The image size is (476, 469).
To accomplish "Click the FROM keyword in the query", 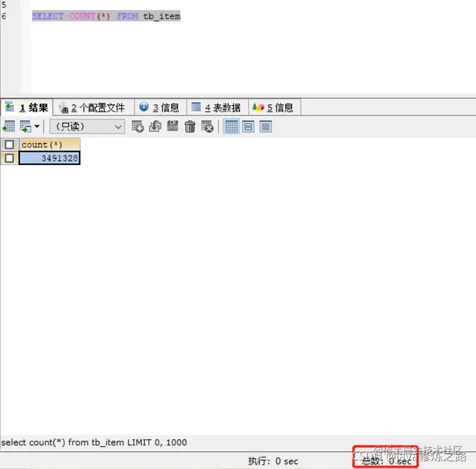I will pyautogui.click(x=128, y=16).
